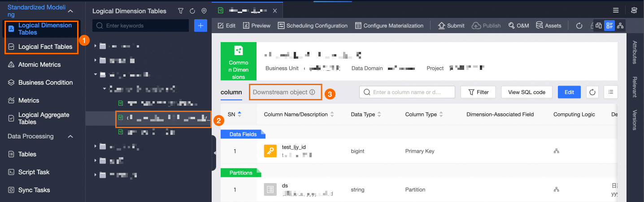Click the Publish toolbar button
The image size is (644, 202).
pyautogui.click(x=486, y=26)
